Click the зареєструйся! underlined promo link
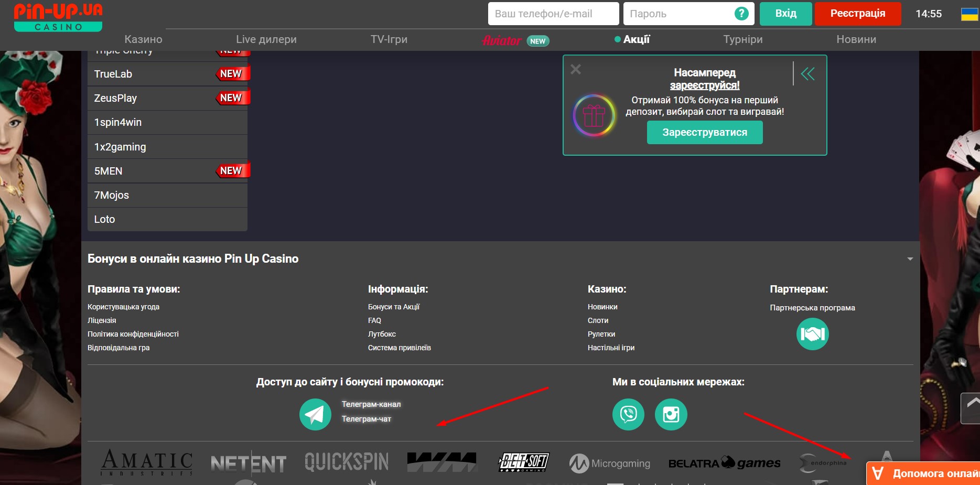This screenshot has width=980, height=485. click(705, 85)
